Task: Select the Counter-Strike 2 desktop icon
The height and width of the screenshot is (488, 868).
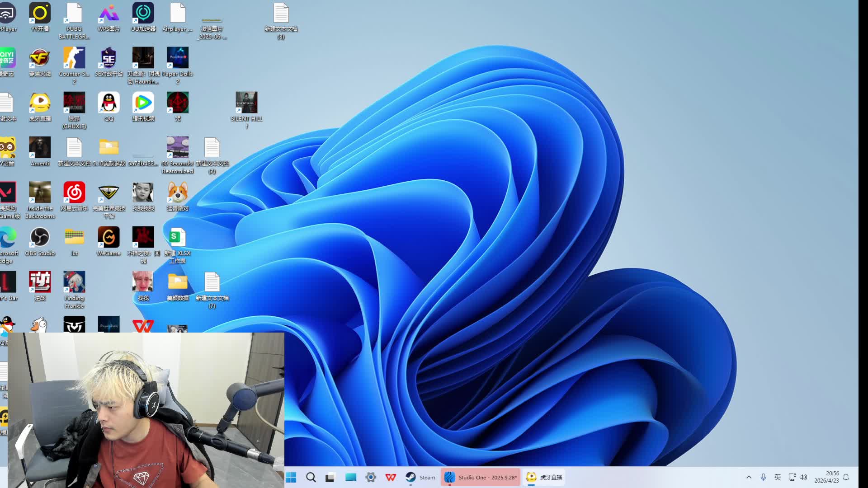Action: coord(74,58)
